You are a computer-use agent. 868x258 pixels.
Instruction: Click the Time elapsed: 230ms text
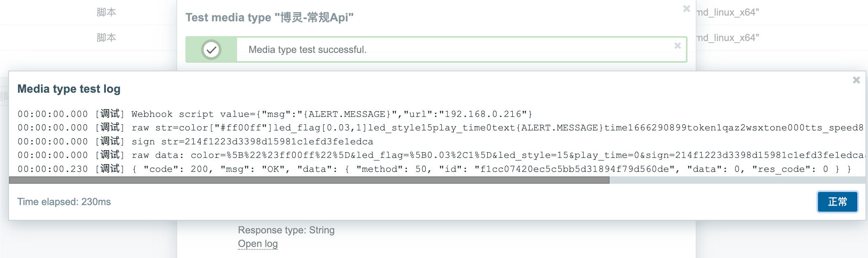point(64,202)
